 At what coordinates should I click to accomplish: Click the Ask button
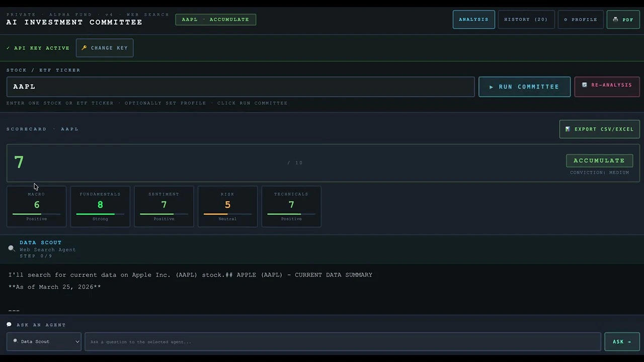coord(622,341)
